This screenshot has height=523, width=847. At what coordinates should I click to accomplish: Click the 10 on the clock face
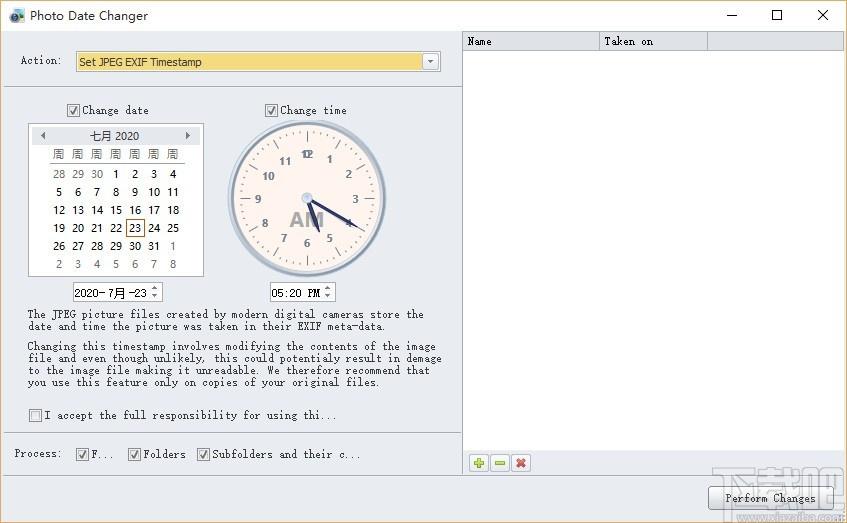[x=268, y=176]
